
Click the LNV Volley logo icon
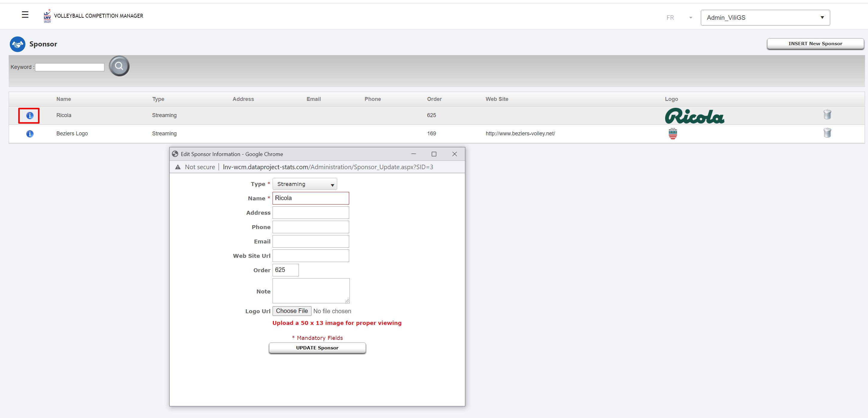(47, 16)
